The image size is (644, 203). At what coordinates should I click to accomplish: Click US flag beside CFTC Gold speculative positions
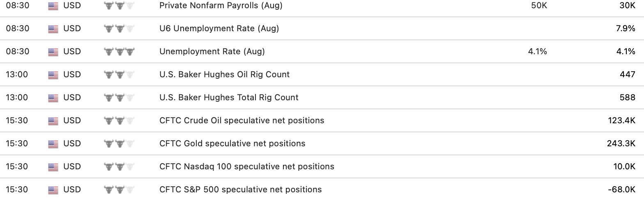pos(53,144)
